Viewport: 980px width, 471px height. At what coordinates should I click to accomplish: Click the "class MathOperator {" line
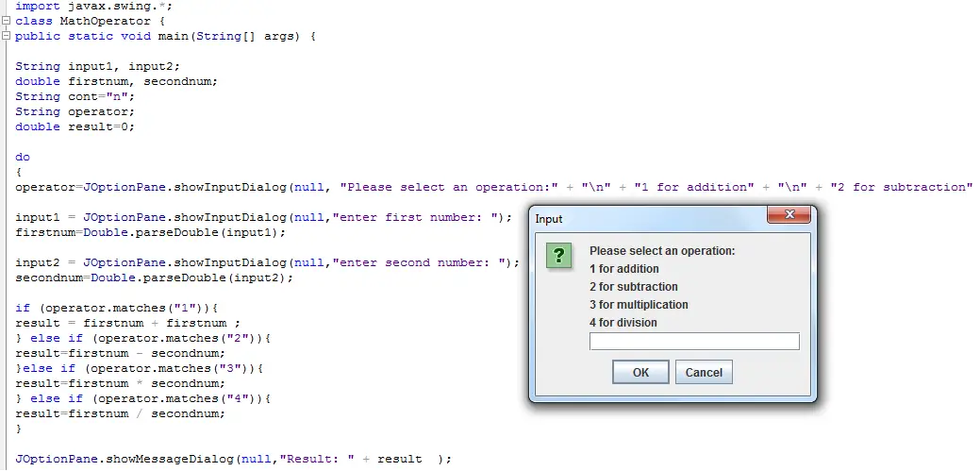click(90, 22)
